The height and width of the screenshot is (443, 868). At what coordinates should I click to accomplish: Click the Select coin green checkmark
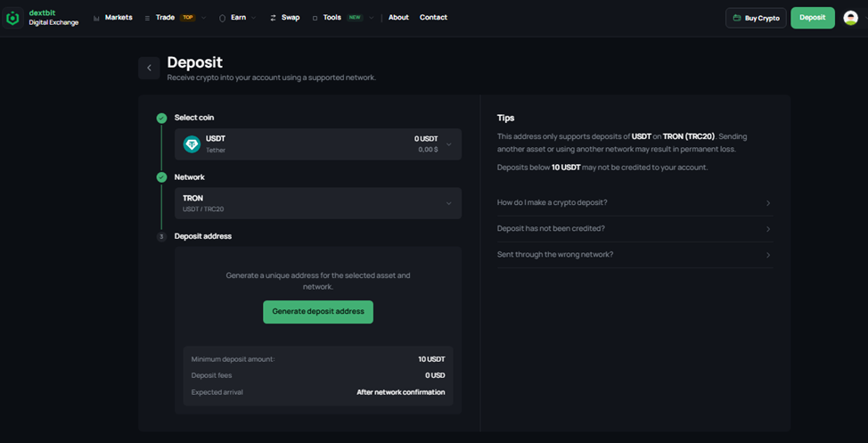[x=161, y=118]
